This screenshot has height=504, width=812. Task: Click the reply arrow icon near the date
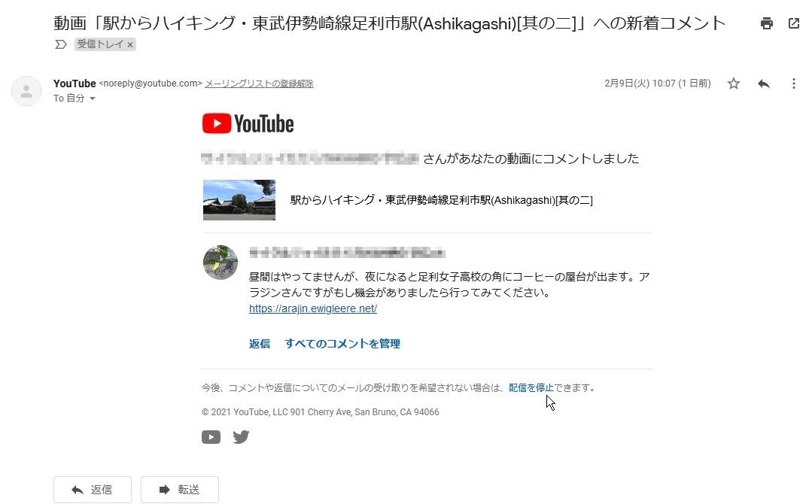click(x=763, y=83)
